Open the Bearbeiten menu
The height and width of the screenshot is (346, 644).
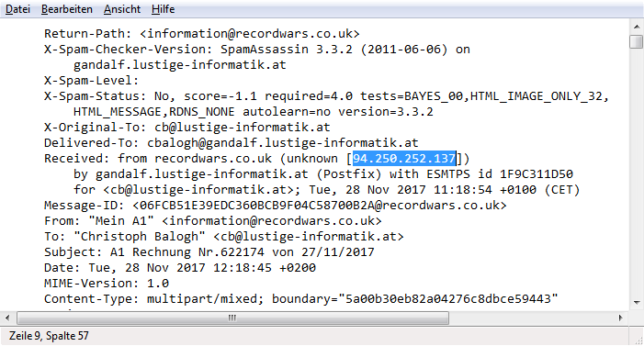pos(66,9)
